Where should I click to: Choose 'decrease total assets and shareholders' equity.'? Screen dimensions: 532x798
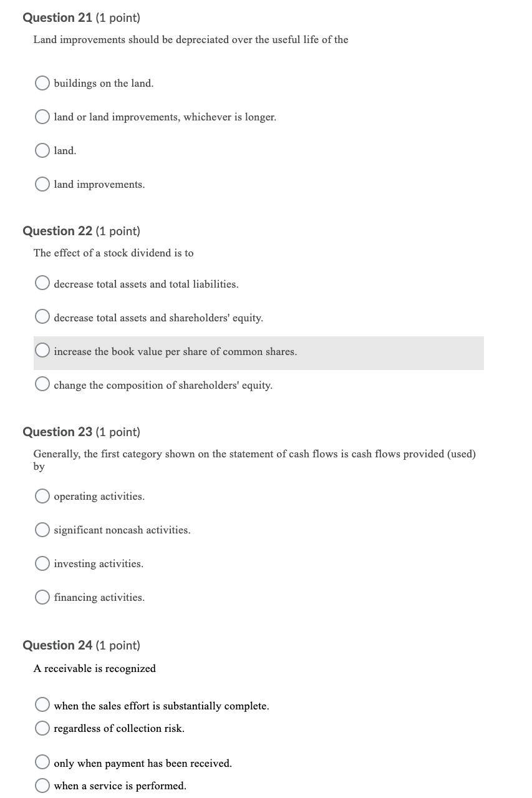pyautogui.click(x=42, y=316)
